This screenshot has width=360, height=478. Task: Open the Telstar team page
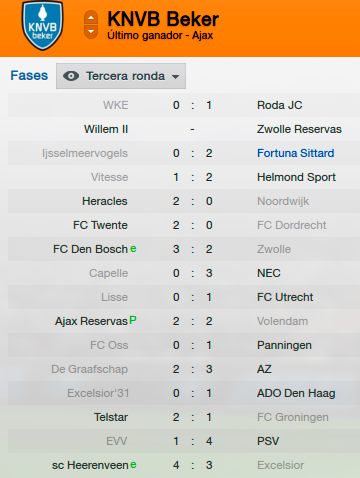coord(111,417)
